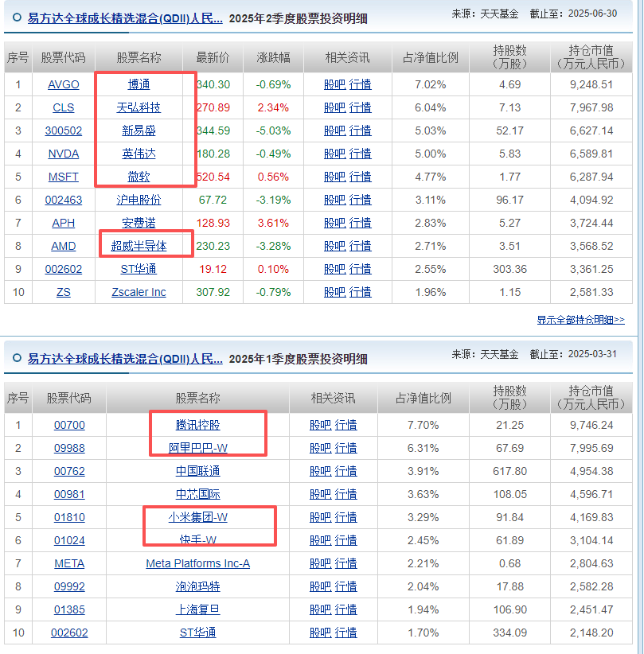Click 阿里巴巴-W stock name link
Image resolution: width=644 pixels, height=654 pixels.
tap(198, 448)
